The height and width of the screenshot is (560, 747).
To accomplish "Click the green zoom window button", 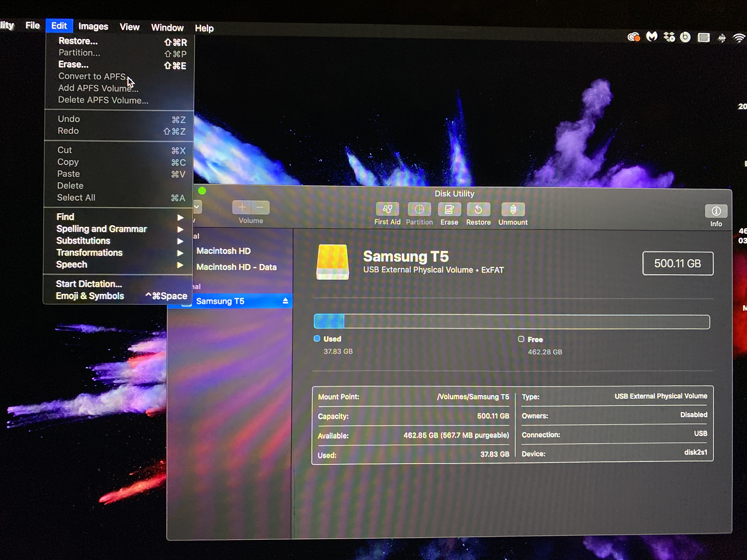I will [x=202, y=191].
